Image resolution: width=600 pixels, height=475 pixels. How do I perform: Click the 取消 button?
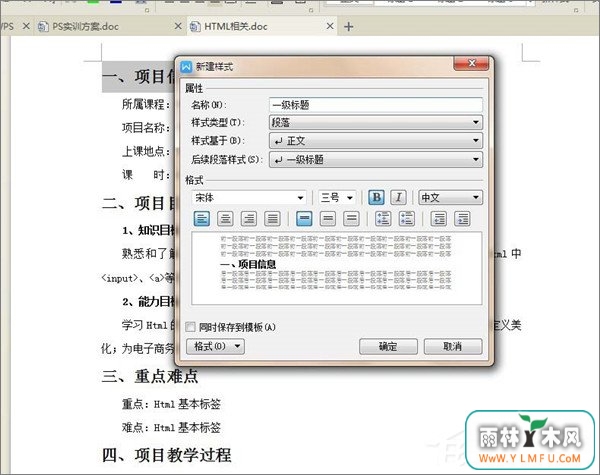pos(453,346)
